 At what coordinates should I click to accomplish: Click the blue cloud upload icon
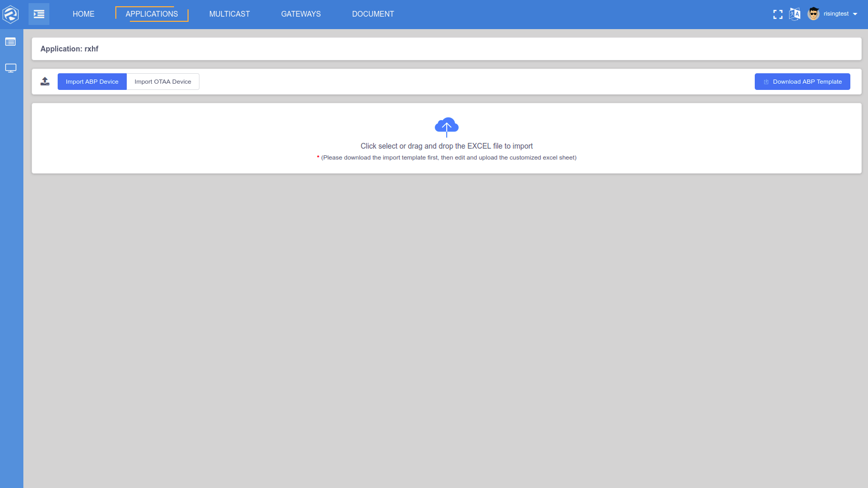(x=446, y=127)
